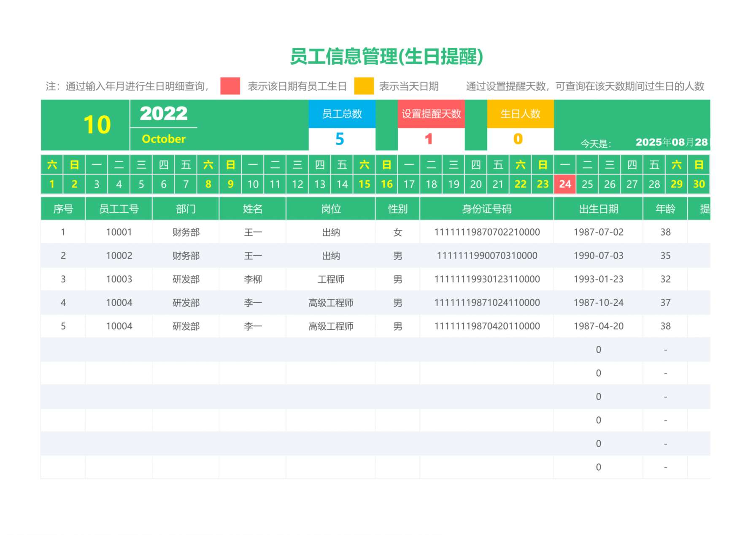Select the 出生日期 column header
The image size is (756, 535).
598,209
